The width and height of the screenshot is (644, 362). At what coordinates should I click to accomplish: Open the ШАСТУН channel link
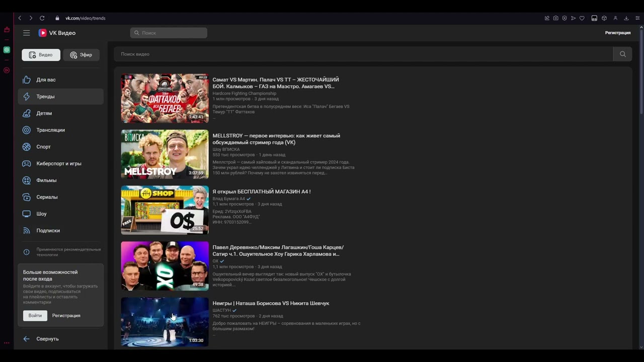pos(221,310)
